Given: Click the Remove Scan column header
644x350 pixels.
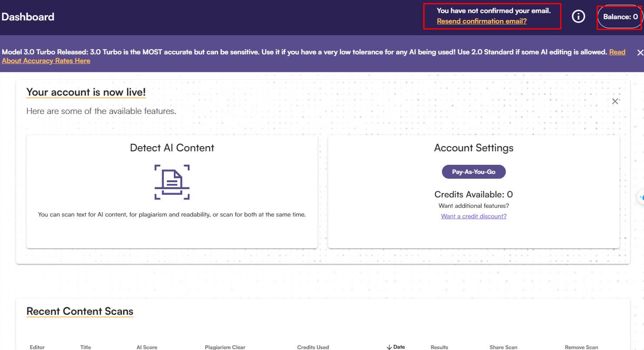Looking at the screenshot, I should pos(581,347).
